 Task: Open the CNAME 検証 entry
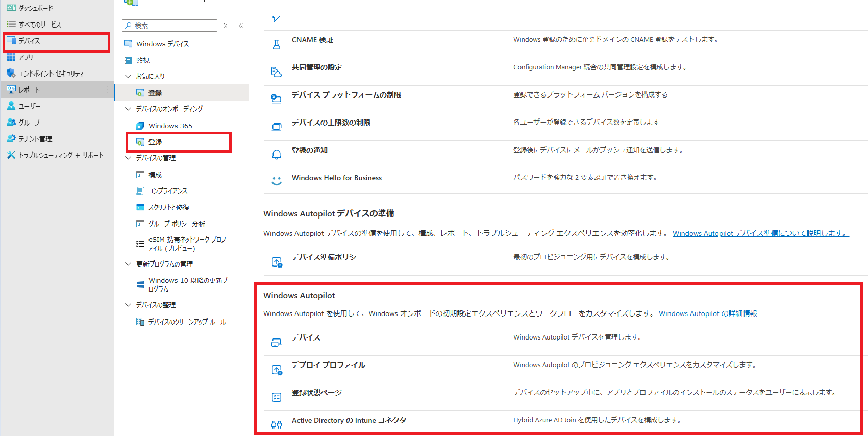click(312, 40)
